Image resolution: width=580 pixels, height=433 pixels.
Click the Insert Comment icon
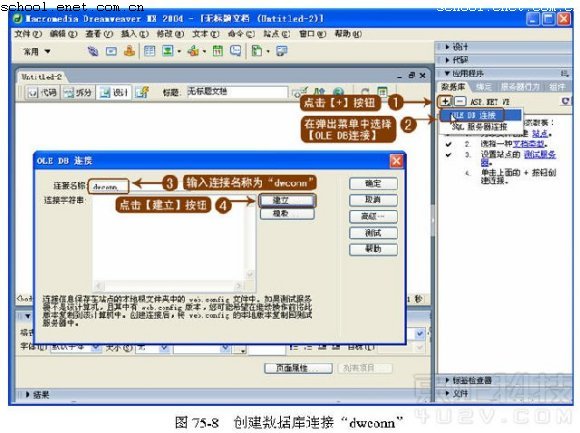(236, 51)
